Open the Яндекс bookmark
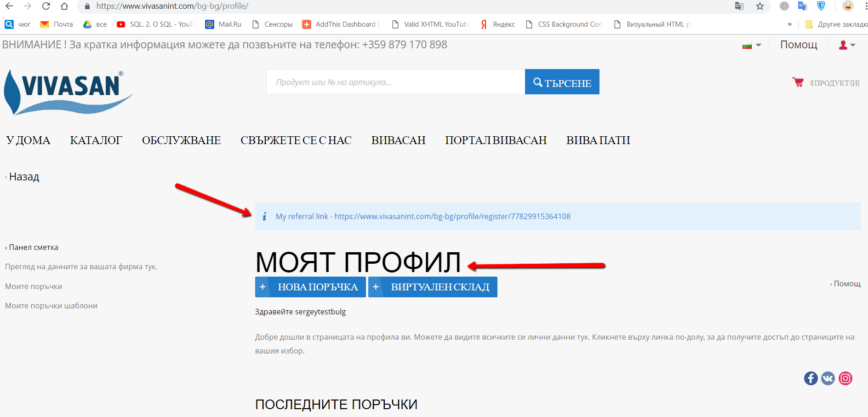868x417 pixels. point(498,24)
